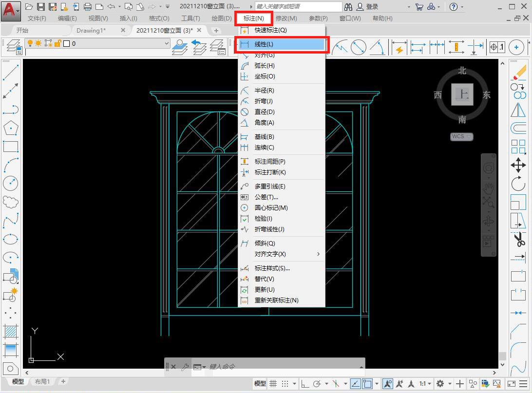
Task: Toggle 2D object snap in status bar
Action: click(367, 384)
